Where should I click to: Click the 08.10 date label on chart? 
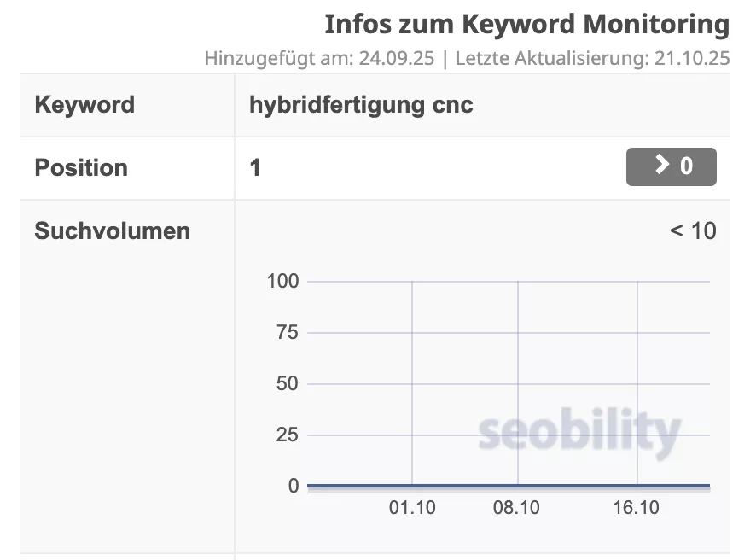516,508
